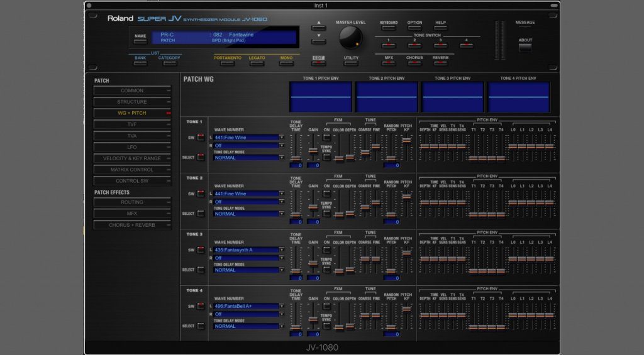The height and width of the screenshot is (355, 644).
Task: Toggle the MONO switch
Action: [x=286, y=63]
